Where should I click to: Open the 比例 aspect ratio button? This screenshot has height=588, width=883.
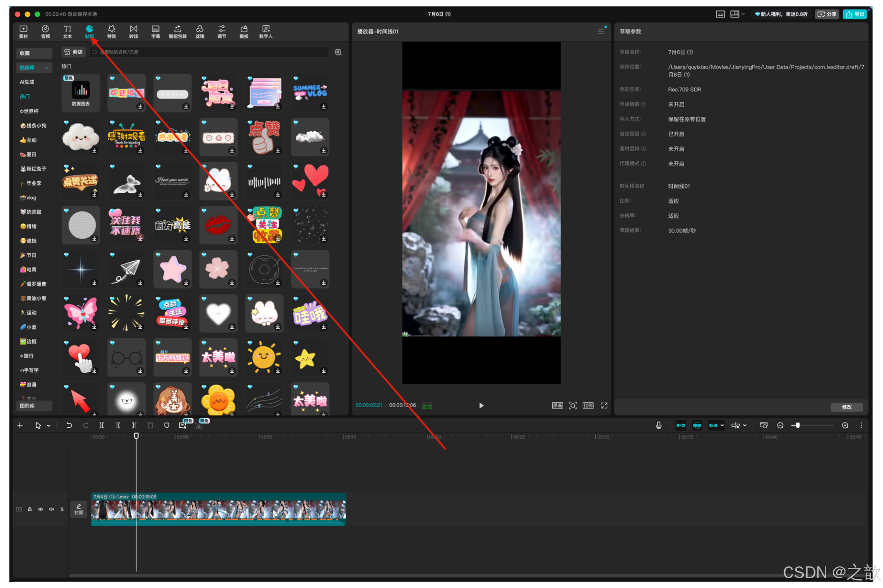[x=588, y=406]
